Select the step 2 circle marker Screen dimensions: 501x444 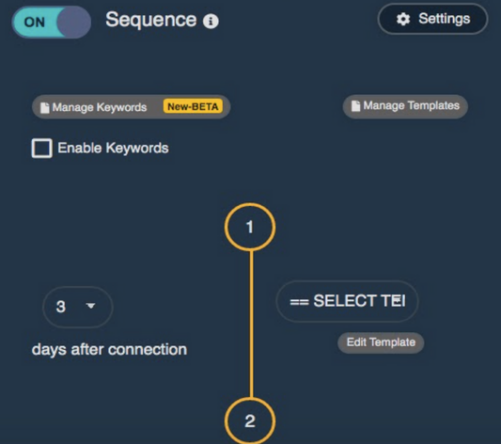[250, 421]
